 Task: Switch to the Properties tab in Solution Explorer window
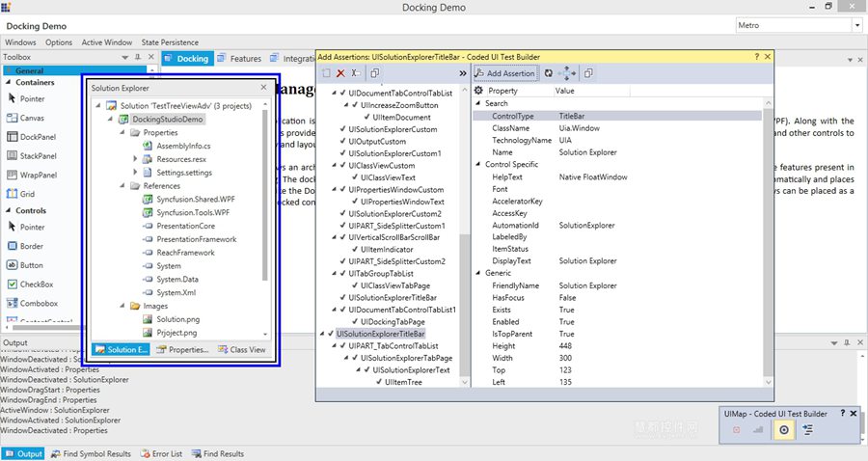point(182,350)
